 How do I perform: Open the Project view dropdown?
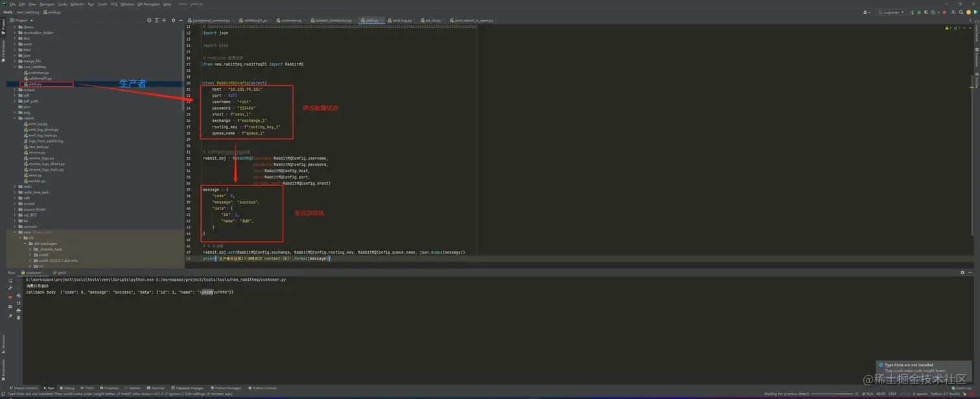point(21,20)
